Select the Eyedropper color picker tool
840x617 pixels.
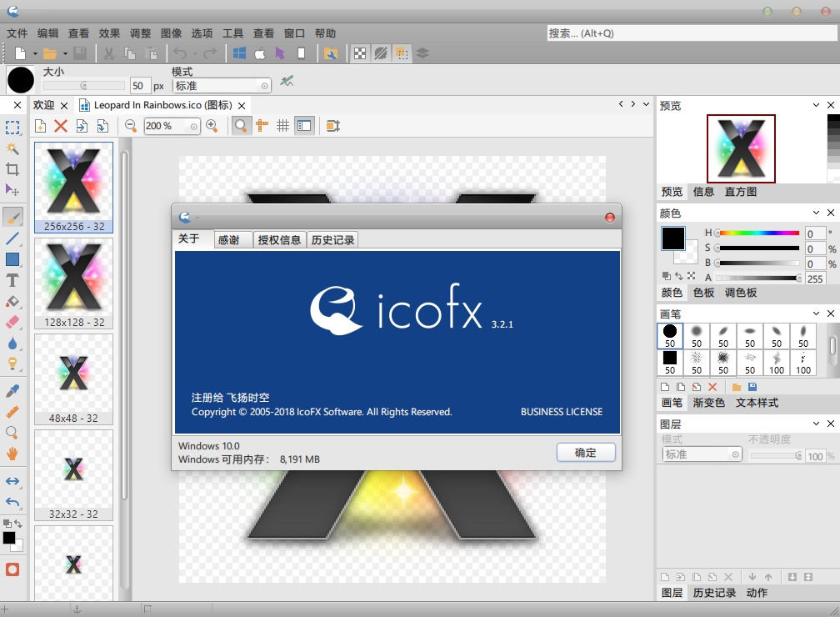tap(12, 389)
